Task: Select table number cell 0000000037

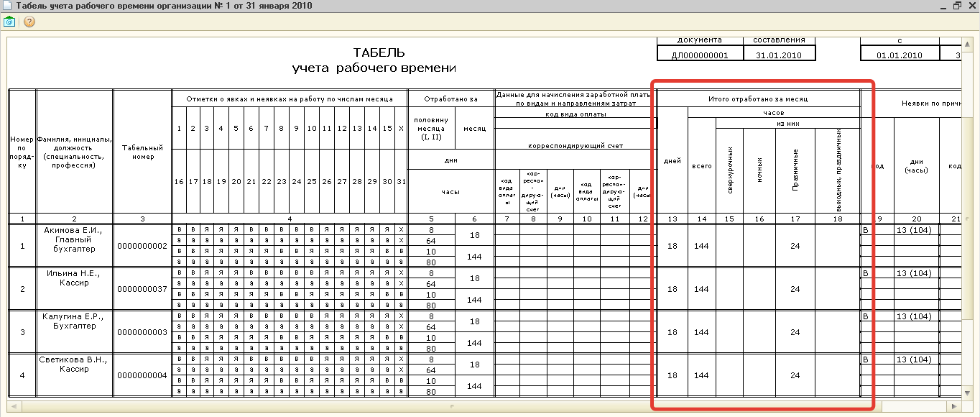Action: (x=142, y=289)
